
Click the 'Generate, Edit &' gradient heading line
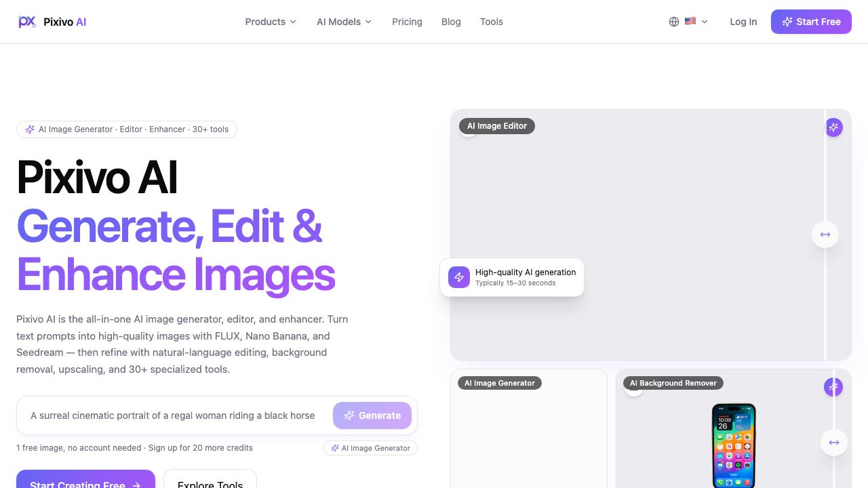[170, 226]
